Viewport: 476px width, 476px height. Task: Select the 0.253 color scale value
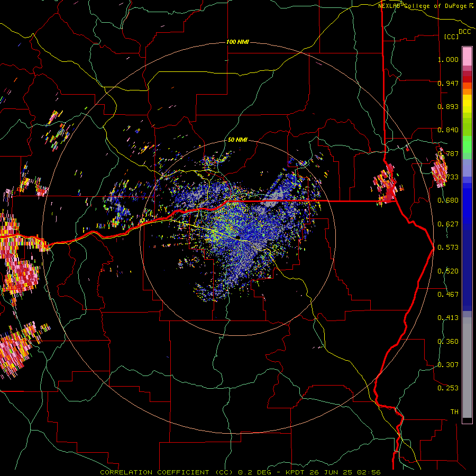[x=448, y=388]
